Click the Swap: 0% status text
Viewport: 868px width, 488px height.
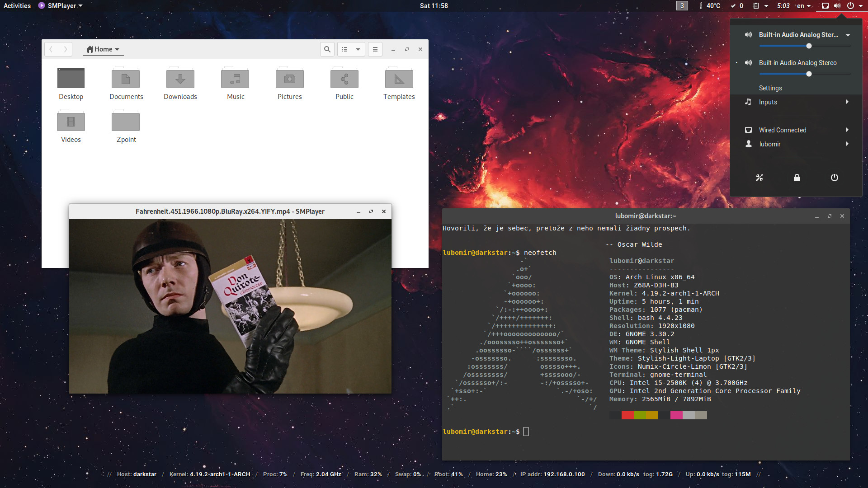pos(408,474)
